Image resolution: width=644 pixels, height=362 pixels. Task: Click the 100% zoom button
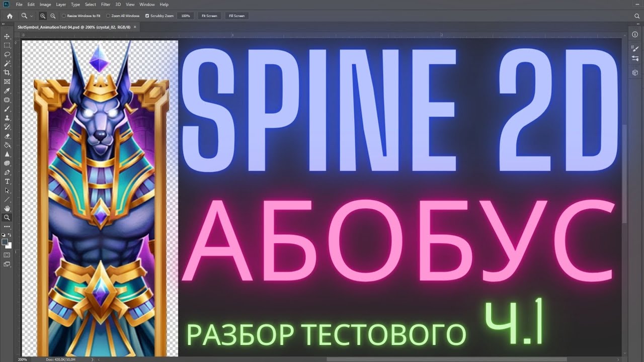pyautogui.click(x=186, y=16)
